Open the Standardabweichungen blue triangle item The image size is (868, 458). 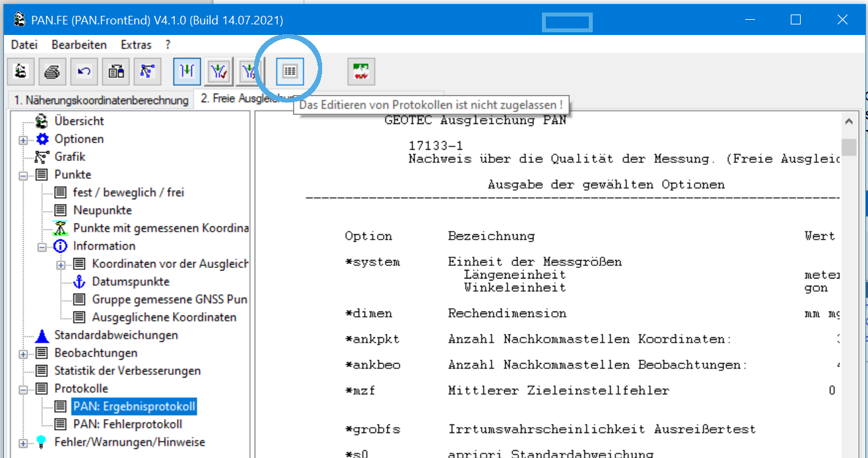pos(116,335)
